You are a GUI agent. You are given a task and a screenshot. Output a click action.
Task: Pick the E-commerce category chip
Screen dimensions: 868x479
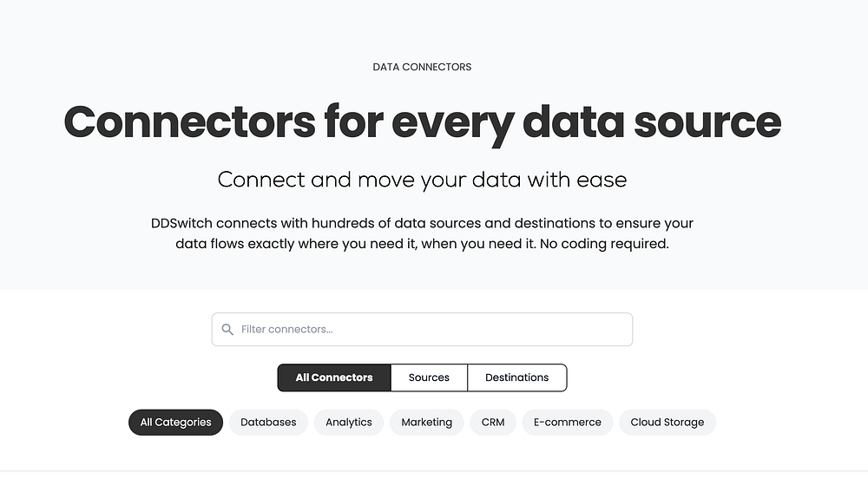567,423
